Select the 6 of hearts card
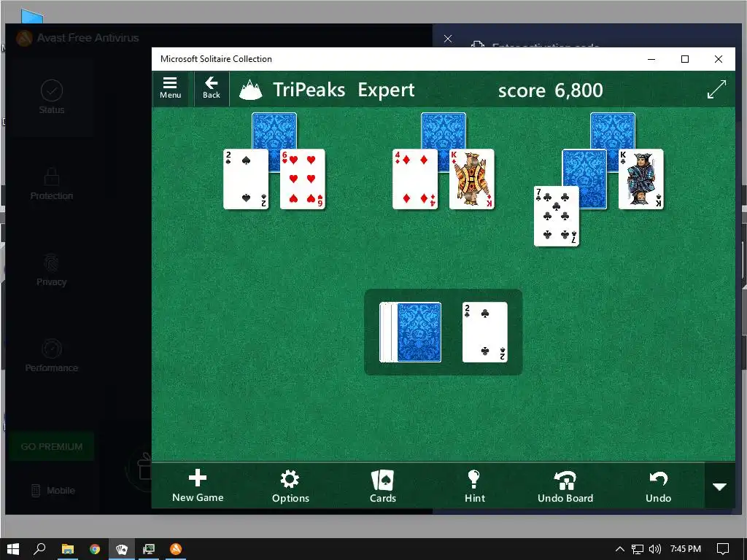Image resolution: width=747 pixels, height=560 pixels. (x=303, y=179)
